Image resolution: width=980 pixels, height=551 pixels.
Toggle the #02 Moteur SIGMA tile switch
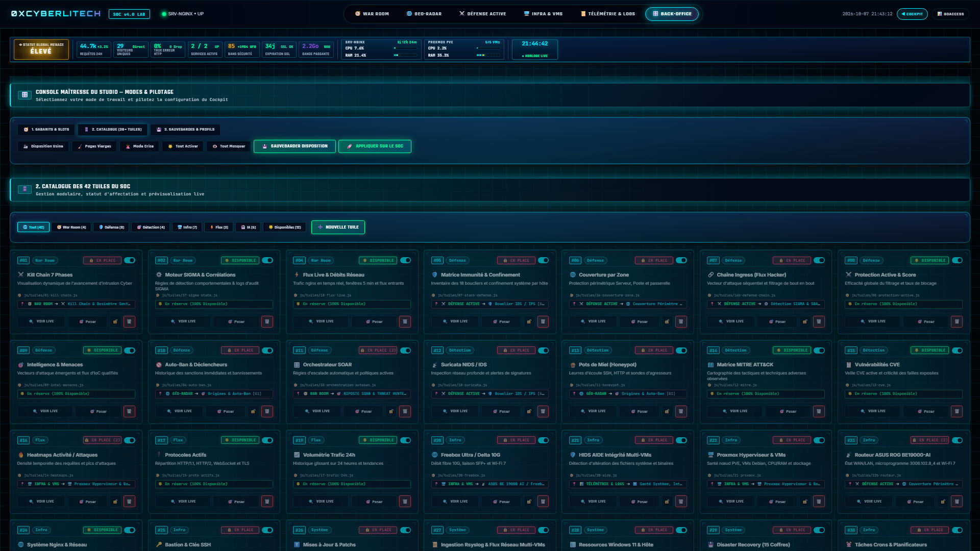pos(267,260)
